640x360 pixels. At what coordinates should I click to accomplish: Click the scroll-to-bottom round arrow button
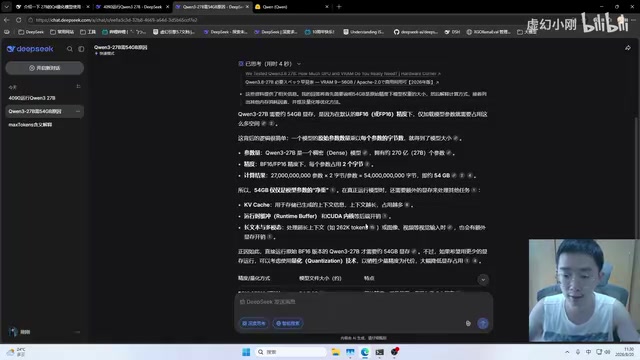tap(483, 280)
